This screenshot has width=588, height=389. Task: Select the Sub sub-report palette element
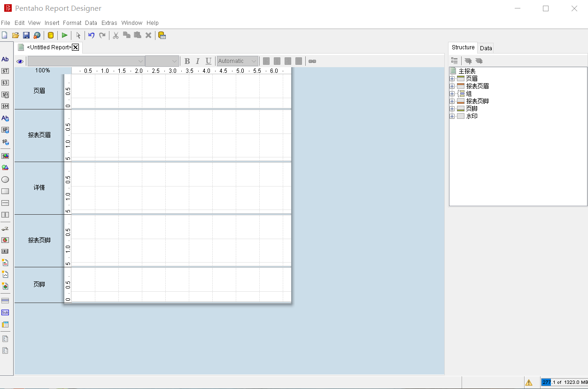click(x=5, y=312)
